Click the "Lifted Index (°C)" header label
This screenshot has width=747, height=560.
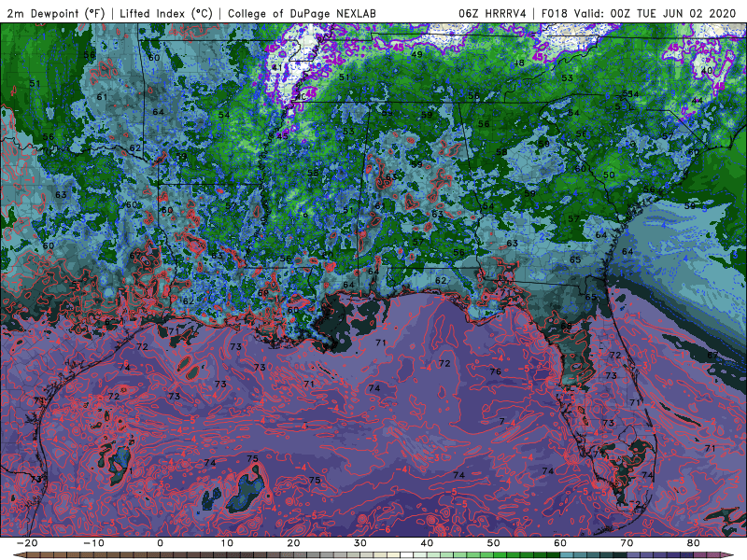point(166,14)
